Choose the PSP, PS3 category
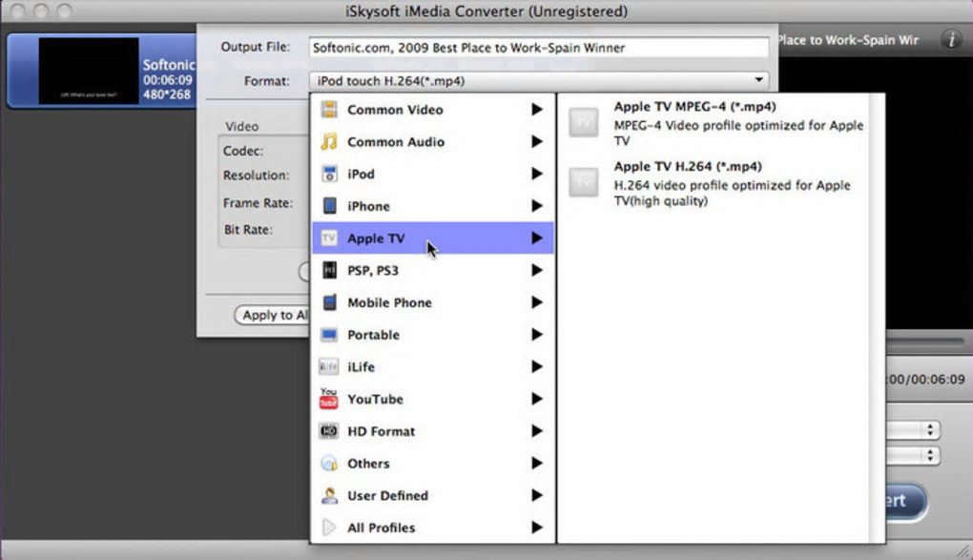The width and height of the screenshot is (973, 560). (432, 270)
